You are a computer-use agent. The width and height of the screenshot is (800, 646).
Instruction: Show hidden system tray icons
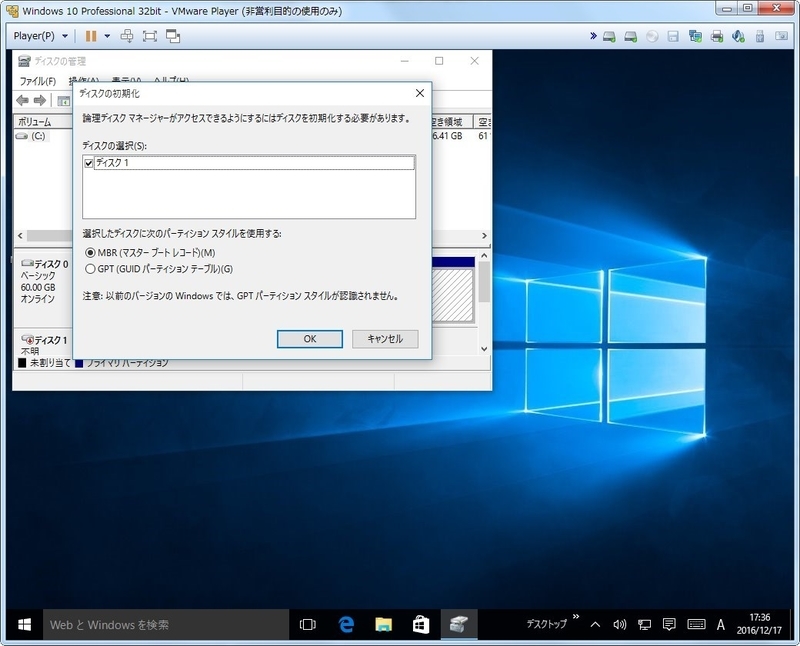595,625
